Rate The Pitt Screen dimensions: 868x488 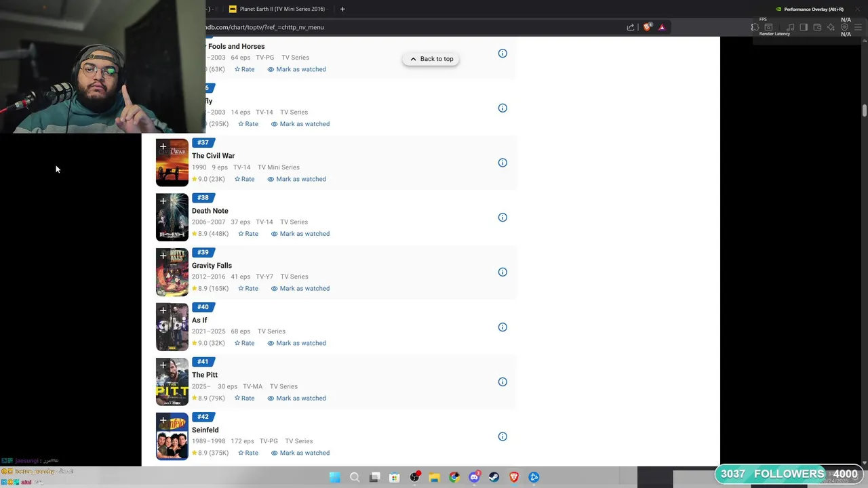(x=245, y=399)
